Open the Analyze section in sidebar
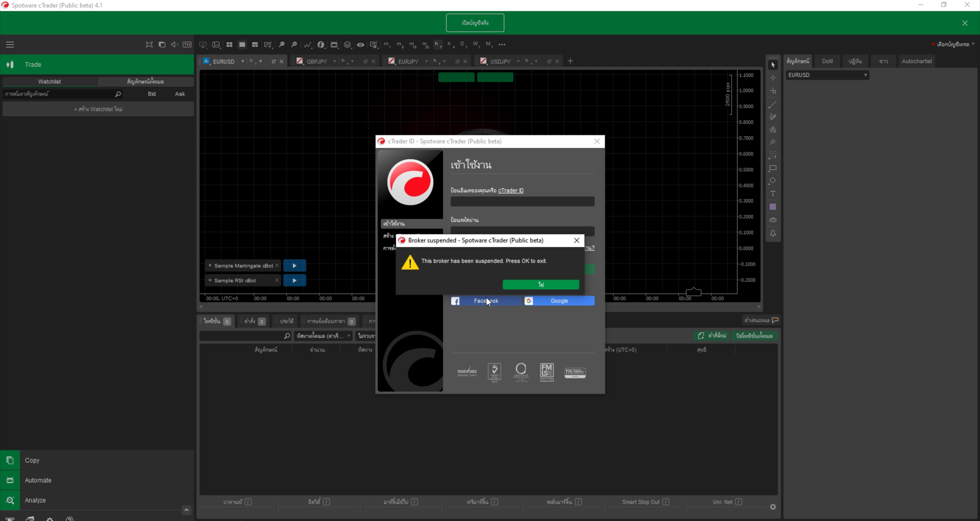This screenshot has height=521, width=980. pyautogui.click(x=97, y=501)
